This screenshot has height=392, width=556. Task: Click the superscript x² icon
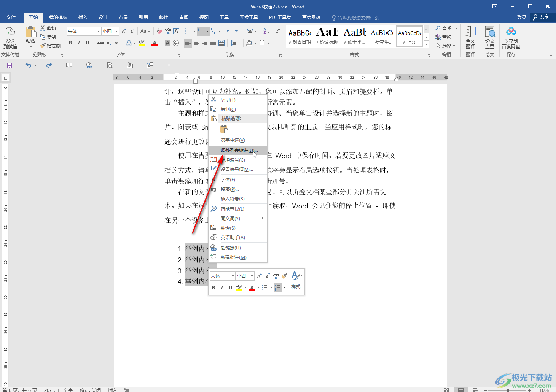(117, 43)
